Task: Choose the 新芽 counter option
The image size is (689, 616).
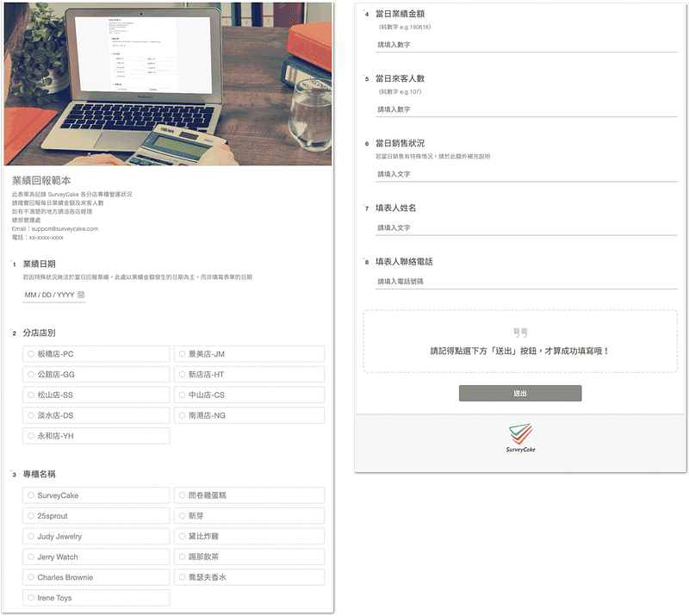Action: pyautogui.click(x=249, y=516)
